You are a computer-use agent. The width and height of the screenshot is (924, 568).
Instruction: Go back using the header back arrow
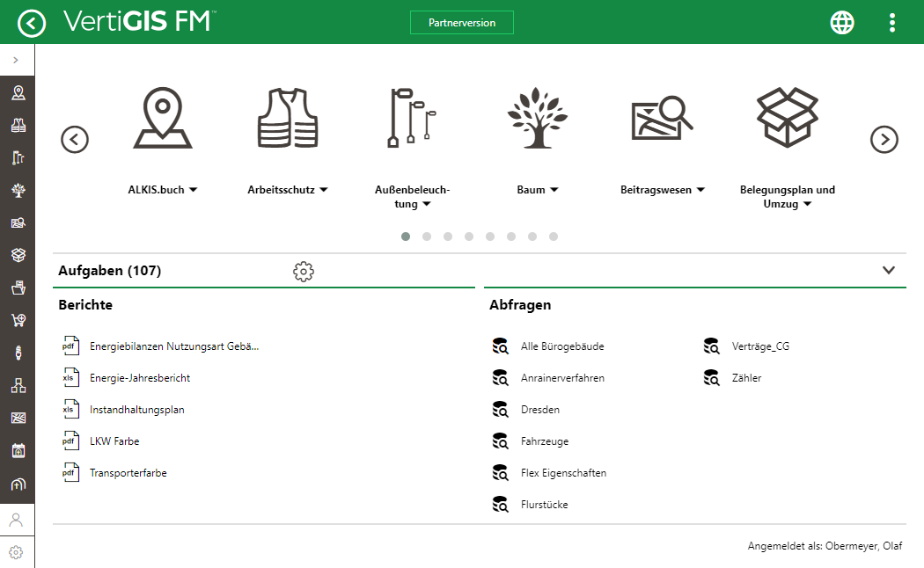tap(32, 23)
